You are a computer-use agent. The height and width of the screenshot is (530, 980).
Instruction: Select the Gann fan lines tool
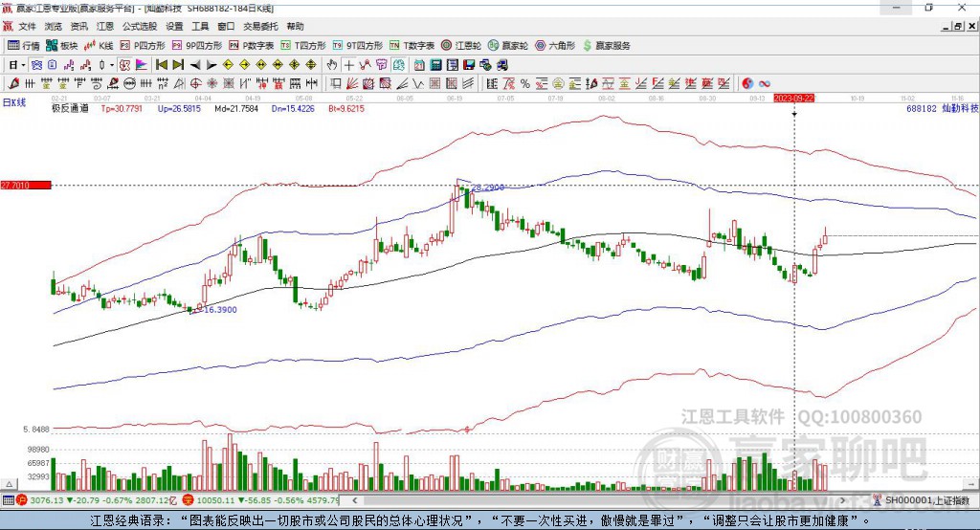(x=352, y=83)
